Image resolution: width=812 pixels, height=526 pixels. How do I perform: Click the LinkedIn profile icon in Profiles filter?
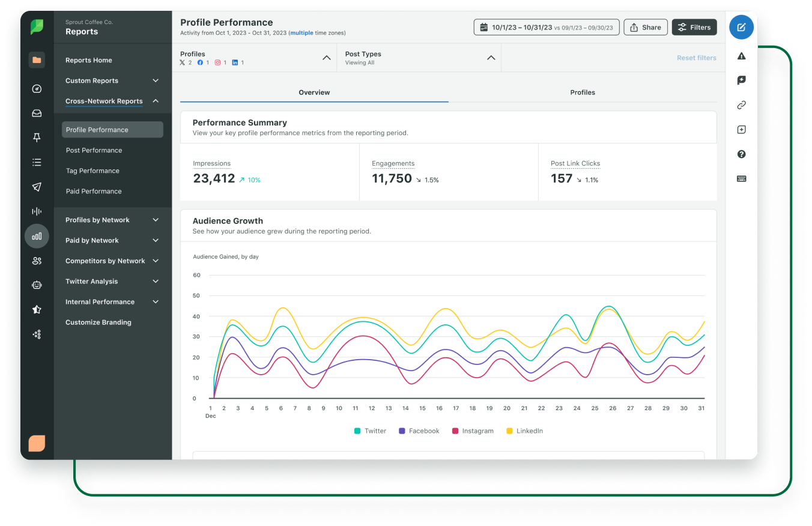point(235,62)
